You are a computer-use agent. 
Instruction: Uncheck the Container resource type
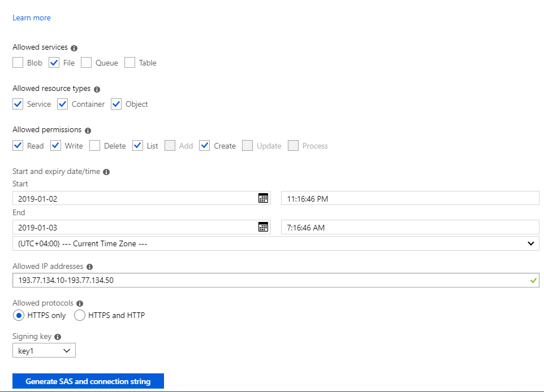pos(62,104)
